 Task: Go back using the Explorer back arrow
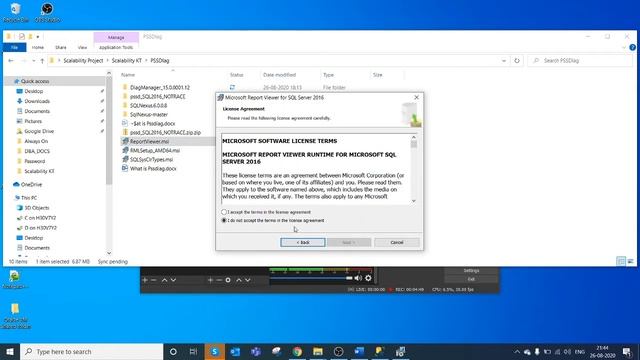click(x=11, y=60)
